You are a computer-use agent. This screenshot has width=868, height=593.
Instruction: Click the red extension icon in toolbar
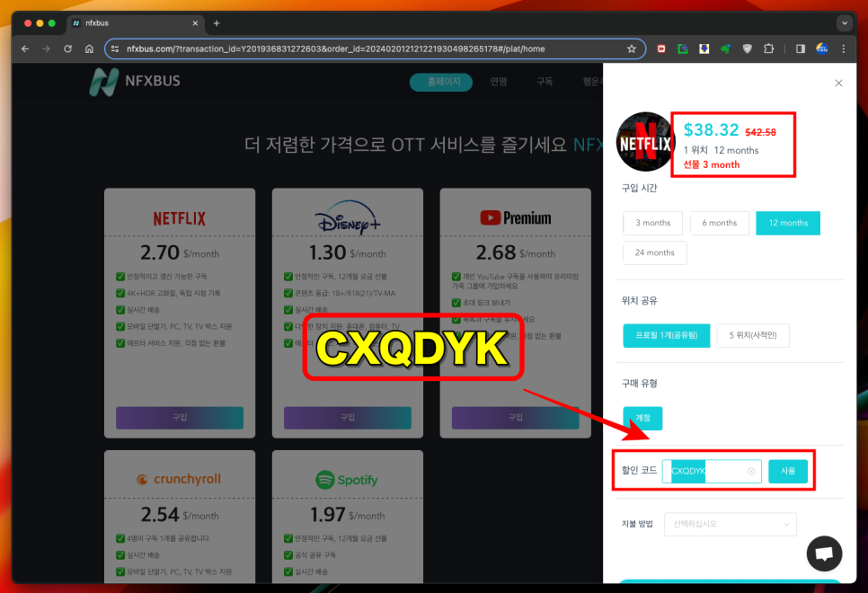click(x=661, y=49)
